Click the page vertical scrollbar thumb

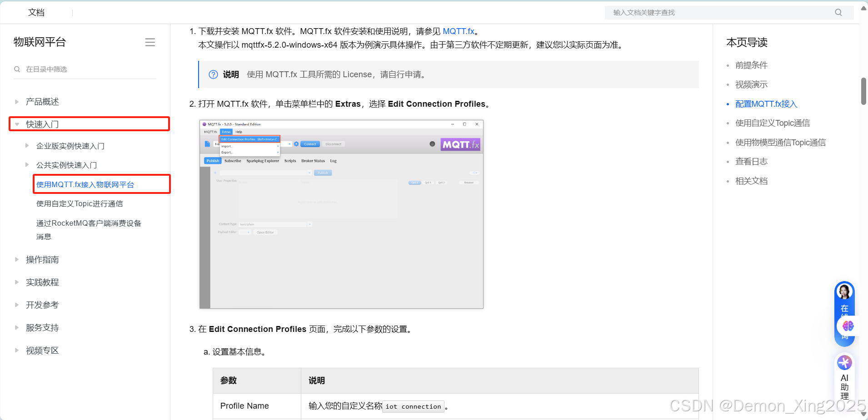pos(863,91)
